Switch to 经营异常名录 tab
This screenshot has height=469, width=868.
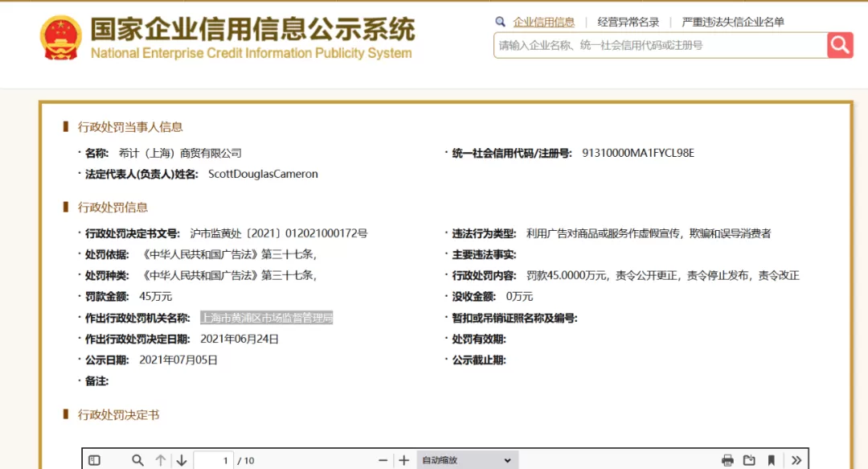[x=628, y=23]
